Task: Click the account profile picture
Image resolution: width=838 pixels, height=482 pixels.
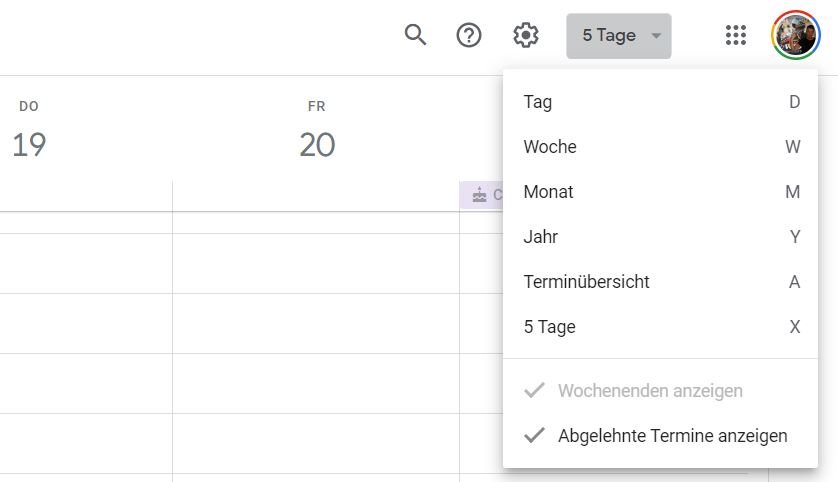Action: click(x=795, y=35)
